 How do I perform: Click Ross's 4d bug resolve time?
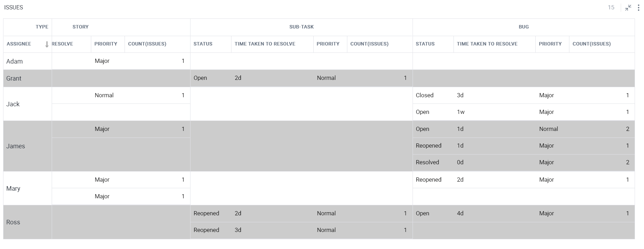pos(460,213)
